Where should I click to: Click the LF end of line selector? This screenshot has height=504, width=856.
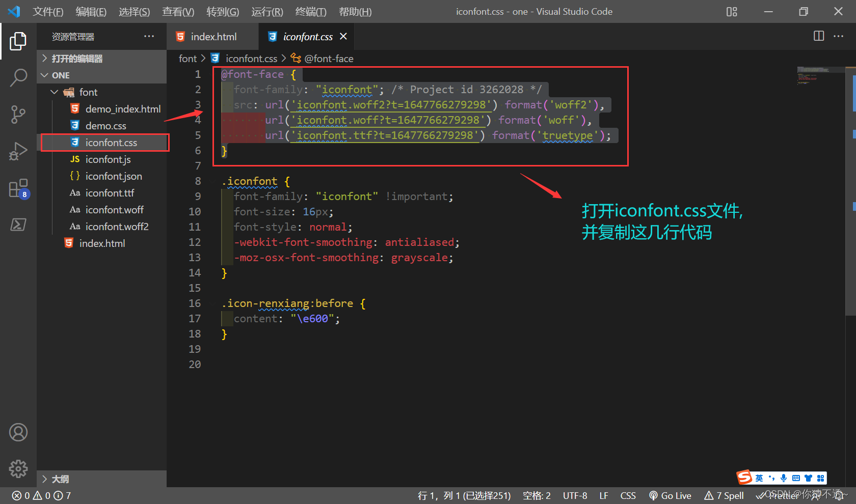click(x=604, y=496)
